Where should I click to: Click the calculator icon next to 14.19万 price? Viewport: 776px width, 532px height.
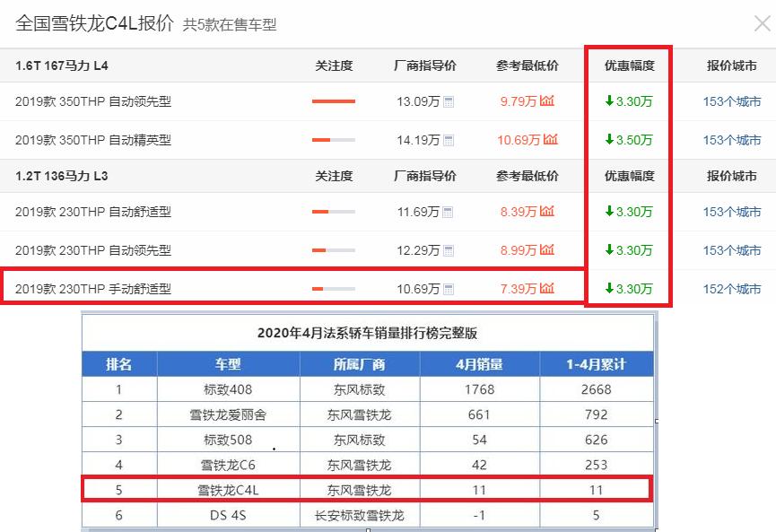pyautogui.click(x=449, y=139)
